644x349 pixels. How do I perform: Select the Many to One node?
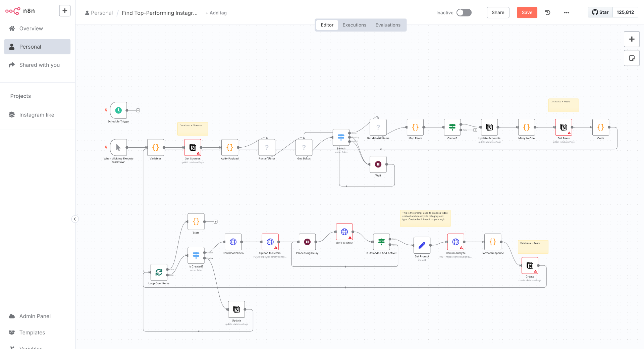[x=526, y=127]
